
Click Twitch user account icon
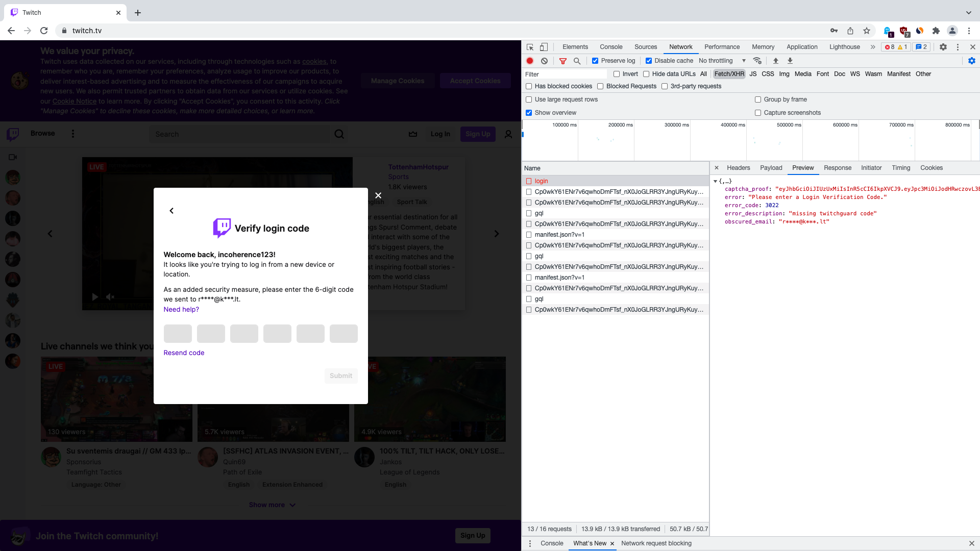pos(508,134)
